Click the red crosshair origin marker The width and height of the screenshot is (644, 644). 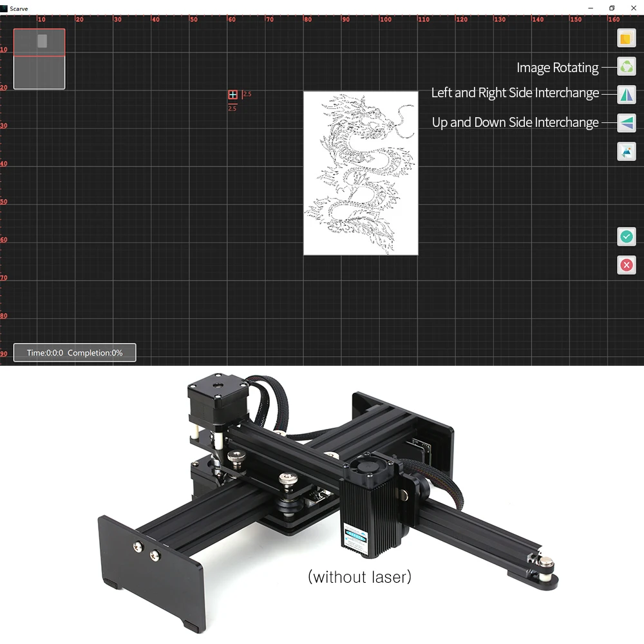(232, 95)
